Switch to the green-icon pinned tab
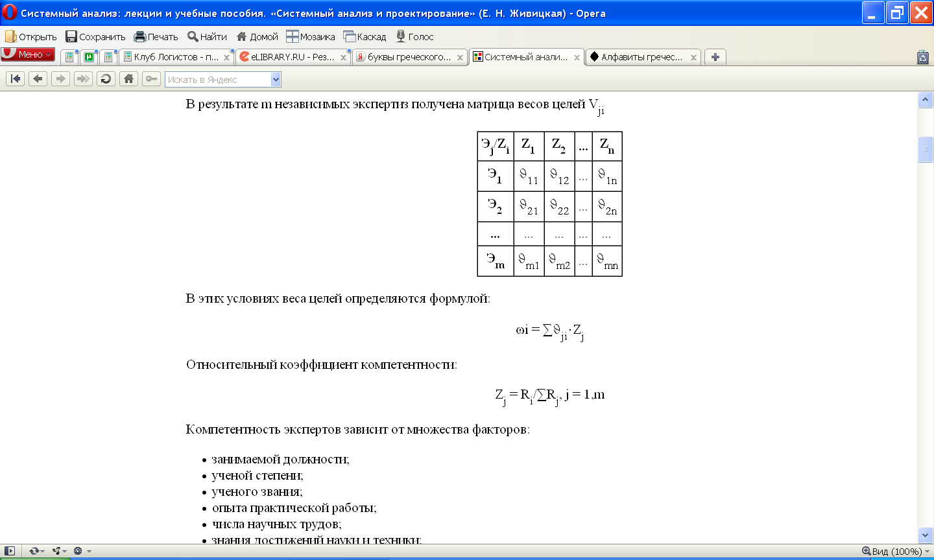Image resolution: width=934 pixels, height=560 pixels. point(89,57)
